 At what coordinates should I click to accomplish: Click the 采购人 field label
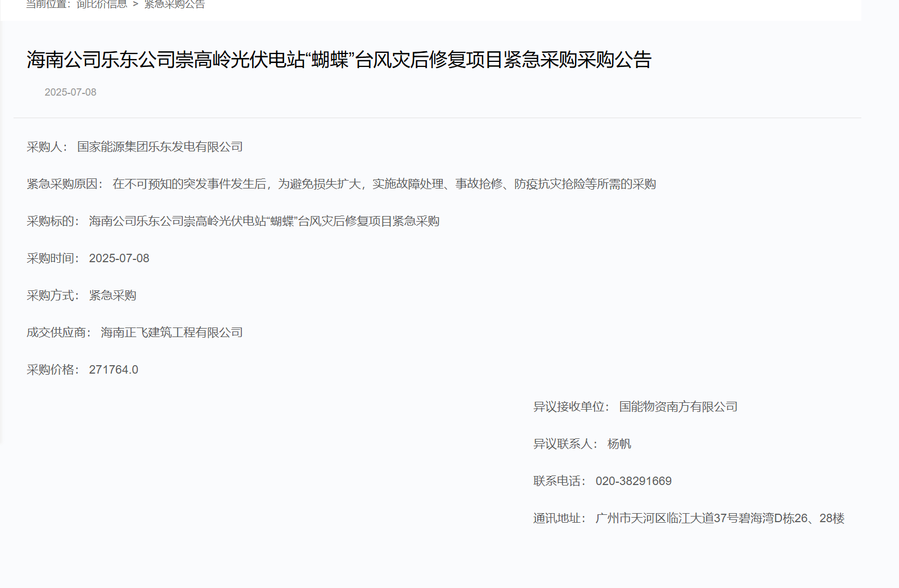47,147
